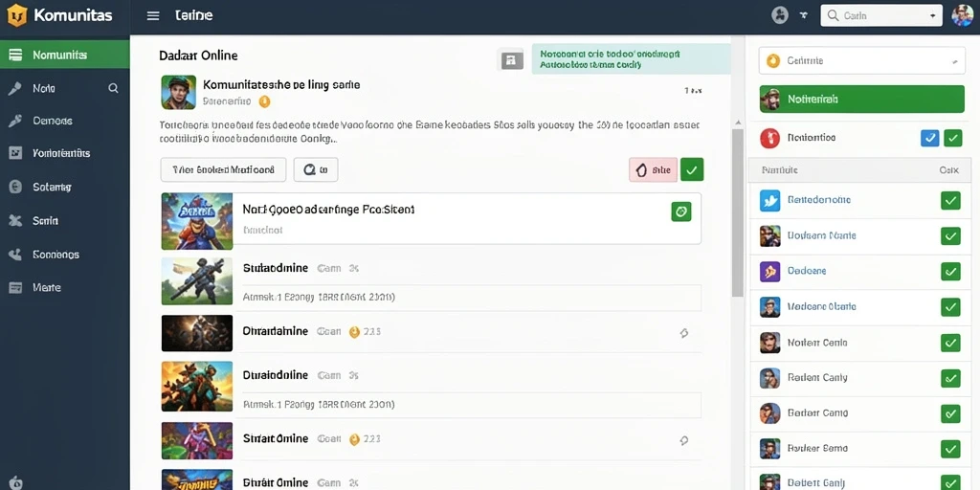Toggle the checkbox for Uodsam Nante row
980x490 pixels.
(950, 235)
